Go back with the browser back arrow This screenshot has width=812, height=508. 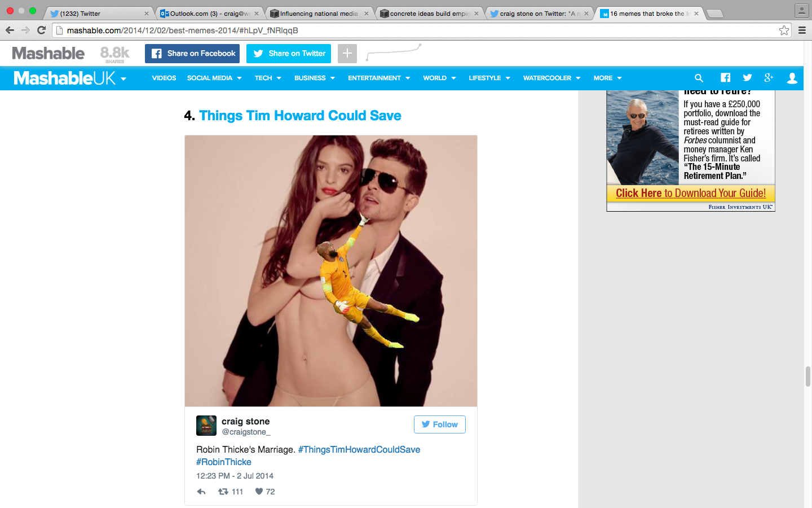point(10,30)
